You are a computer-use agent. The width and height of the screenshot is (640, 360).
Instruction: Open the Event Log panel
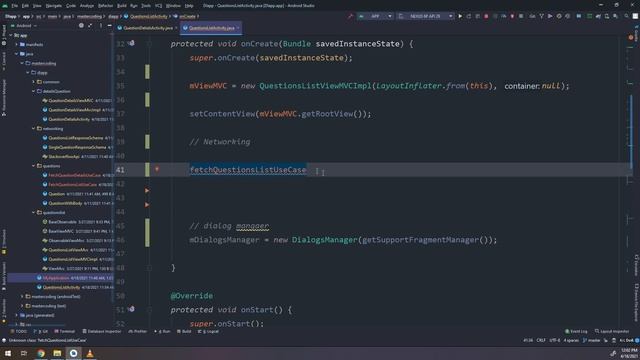click(576, 331)
